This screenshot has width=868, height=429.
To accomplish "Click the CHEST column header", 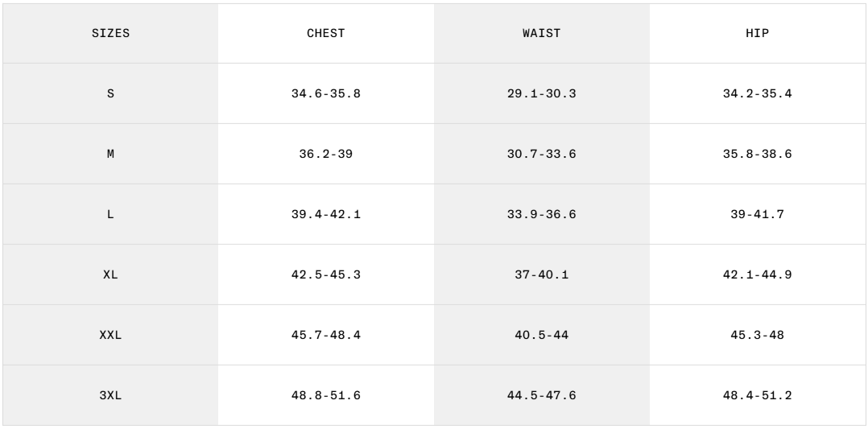I will (325, 34).
